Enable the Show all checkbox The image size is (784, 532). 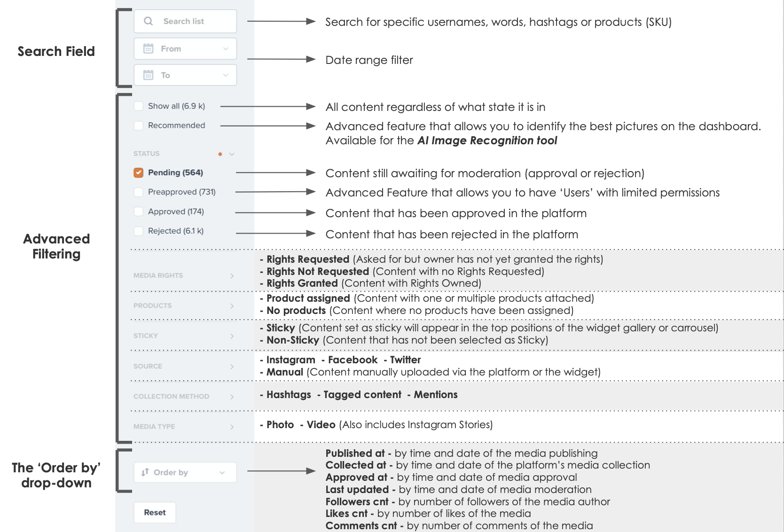[x=138, y=106]
